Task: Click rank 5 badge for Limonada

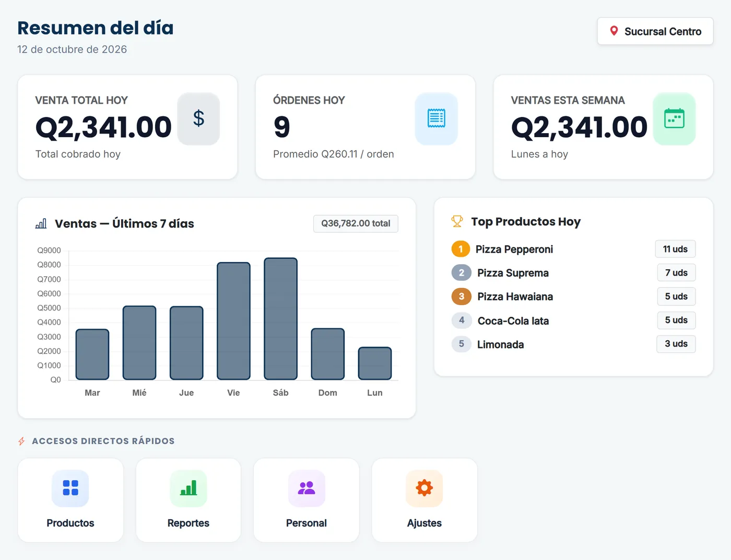Action: 462,344
